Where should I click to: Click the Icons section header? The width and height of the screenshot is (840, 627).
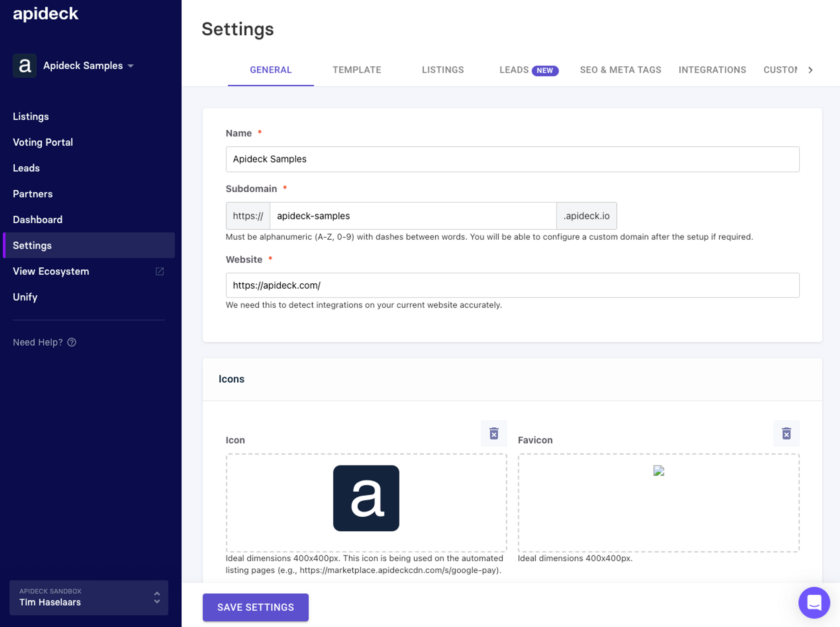231,379
